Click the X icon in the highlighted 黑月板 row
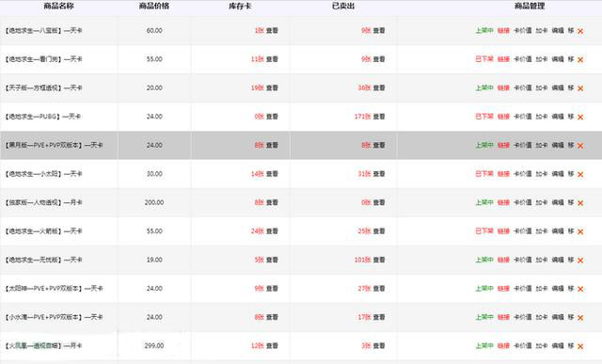 click(580, 146)
